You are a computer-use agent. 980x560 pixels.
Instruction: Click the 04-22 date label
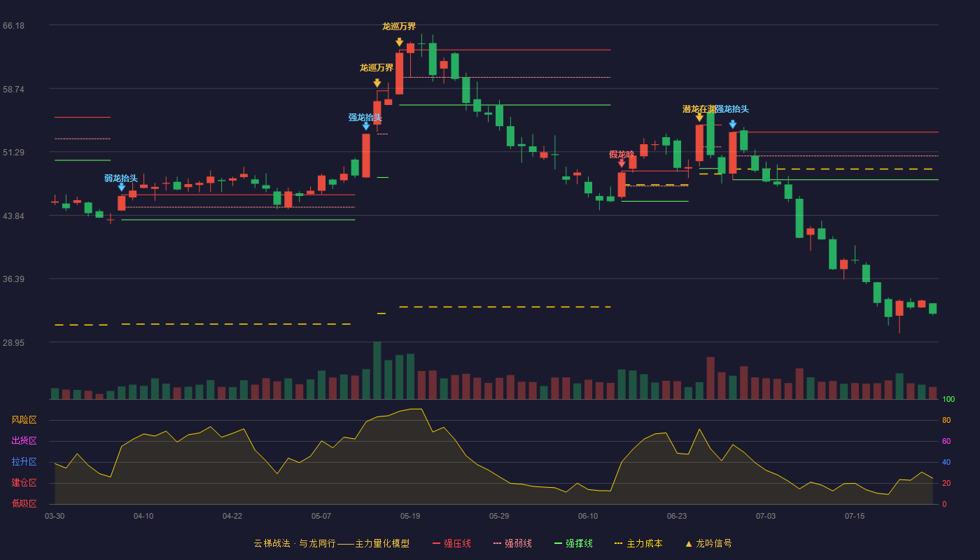[232, 516]
